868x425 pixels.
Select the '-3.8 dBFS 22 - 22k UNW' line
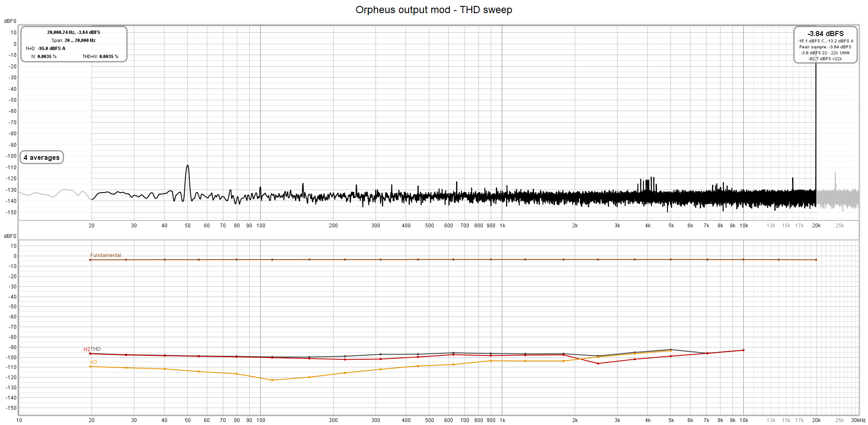click(825, 53)
